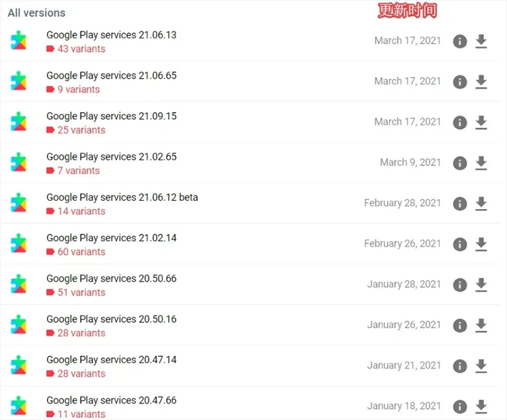Viewport: 507px width, 420px height.
Task: Download Google Play services 20.50.66
Action: tap(481, 284)
